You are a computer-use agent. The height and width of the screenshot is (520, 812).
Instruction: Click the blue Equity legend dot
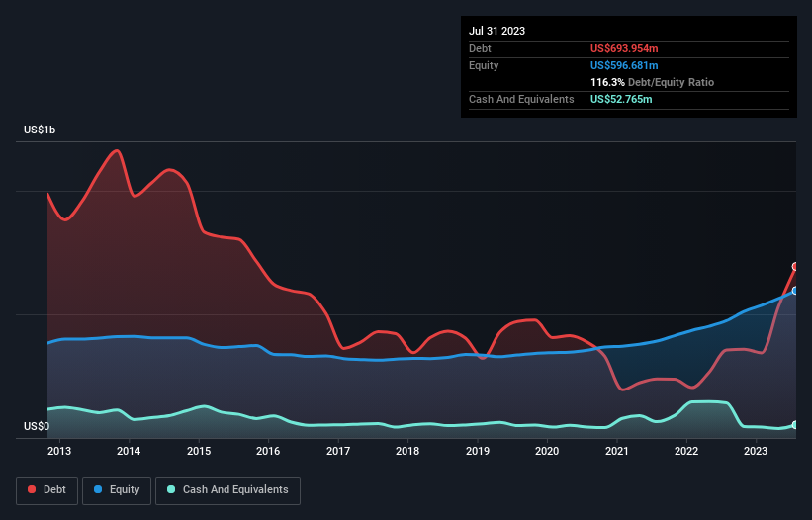pos(97,489)
